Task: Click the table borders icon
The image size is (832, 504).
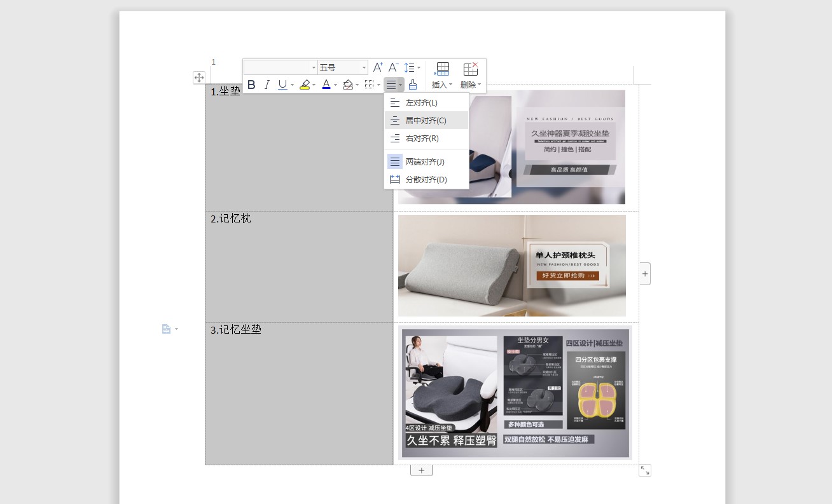Action: coord(370,85)
